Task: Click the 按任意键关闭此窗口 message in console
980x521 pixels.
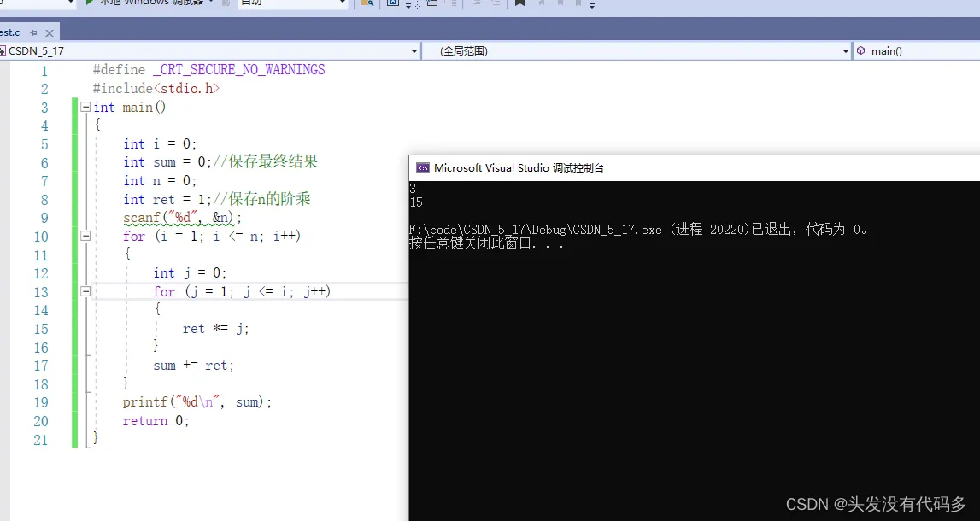Action: click(x=487, y=243)
